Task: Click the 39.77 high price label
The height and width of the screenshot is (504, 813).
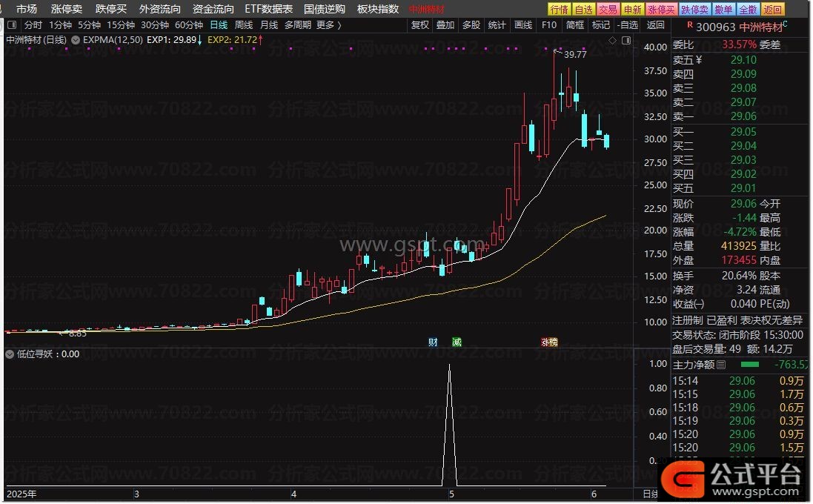Action: point(576,54)
